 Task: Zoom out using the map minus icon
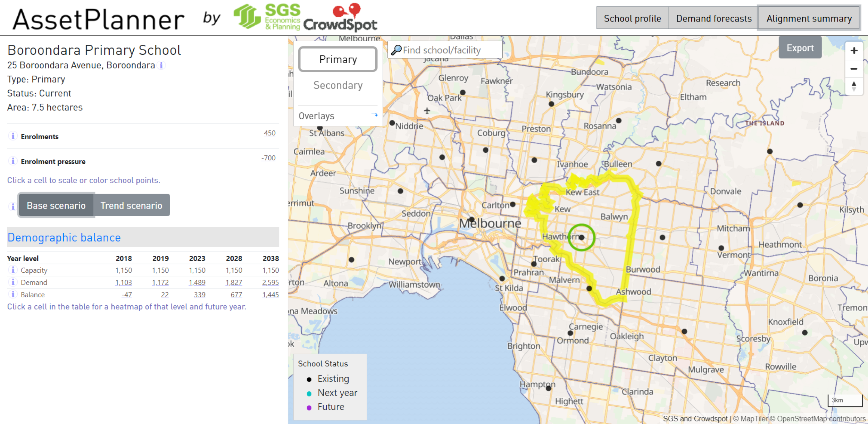(855, 69)
